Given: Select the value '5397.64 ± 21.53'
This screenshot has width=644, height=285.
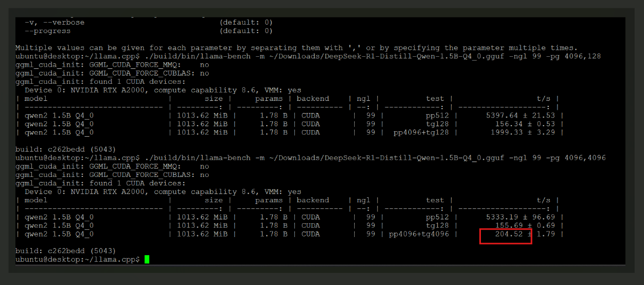Looking at the screenshot, I should (520, 116).
